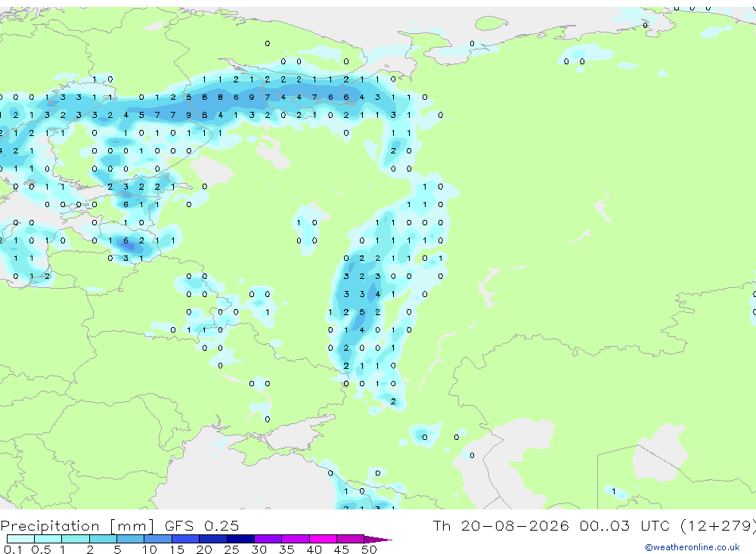Click the legend label '25'

click(231, 549)
